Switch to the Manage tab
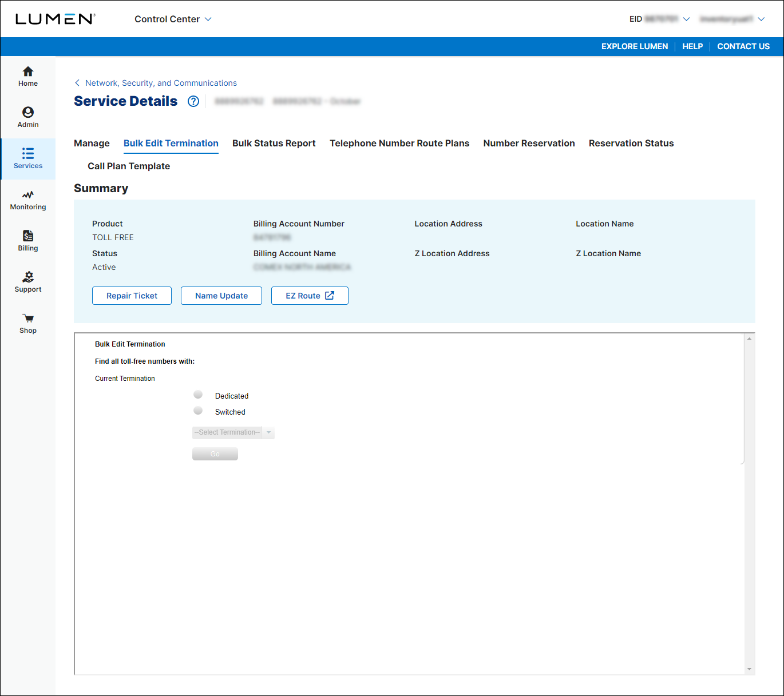 [x=92, y=143]
